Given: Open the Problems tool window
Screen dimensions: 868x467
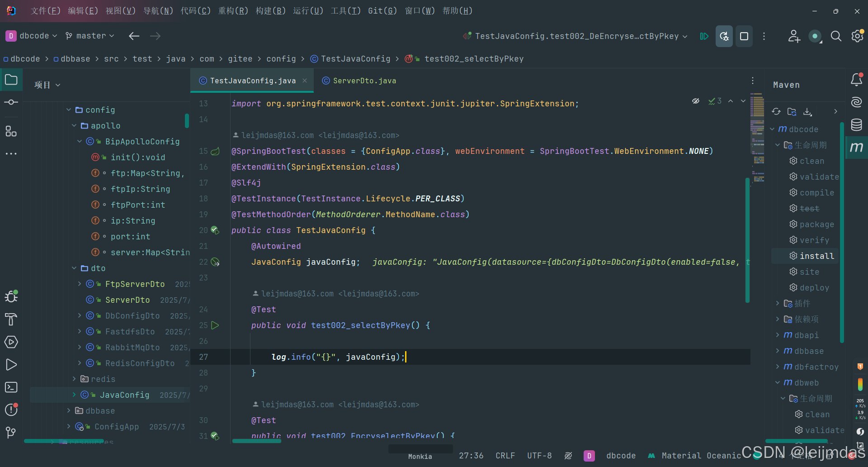Looking at the screenshot, I should tap(11, 410).
